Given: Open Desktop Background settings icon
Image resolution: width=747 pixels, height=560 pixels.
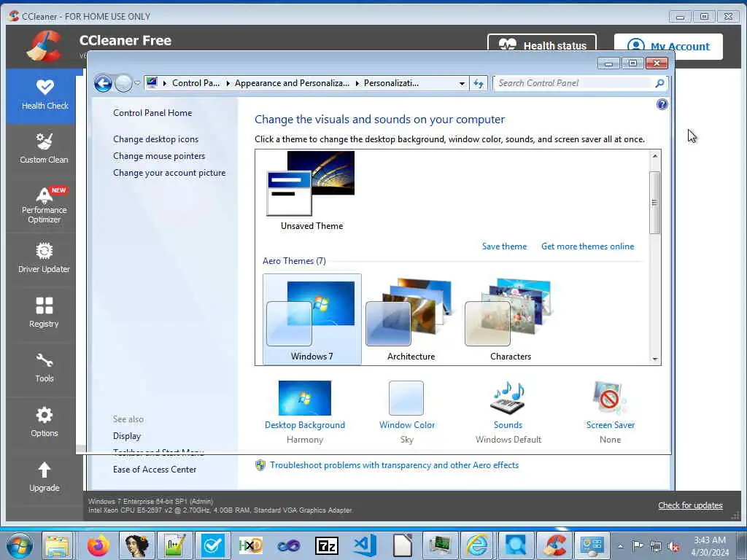Looking at the screenshot, I should (x=305, y=398).
